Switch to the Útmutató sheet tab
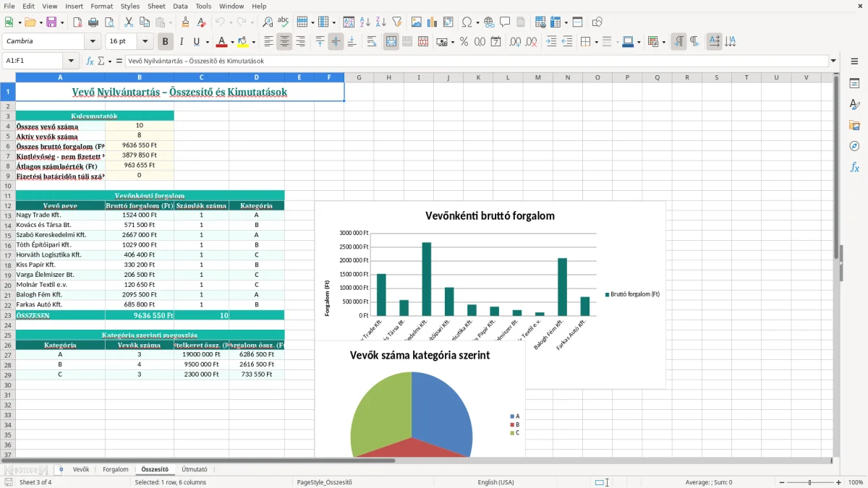Viewport: 868px width, 488px height. pyautogui.click(x=195, y=470)
